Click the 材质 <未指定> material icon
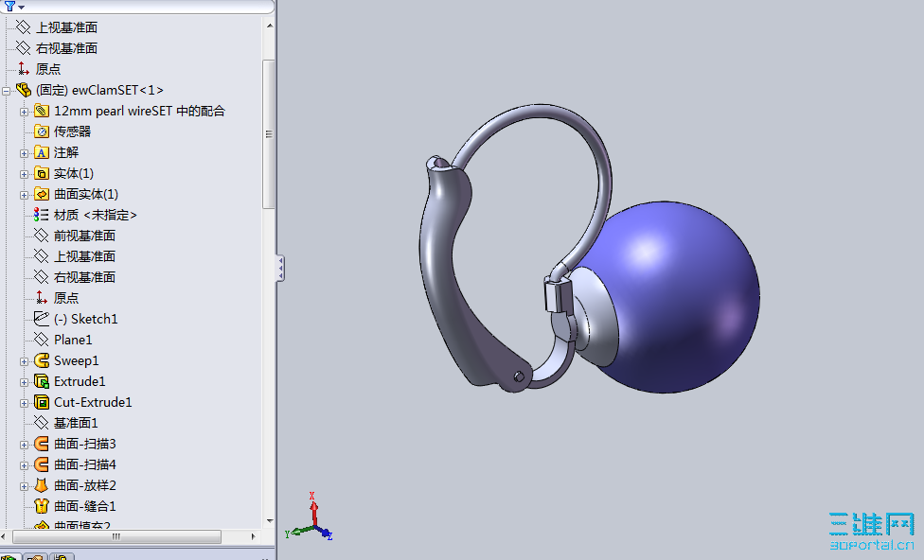This screenshot has height=560, width=924. click(x=42, y=215)
